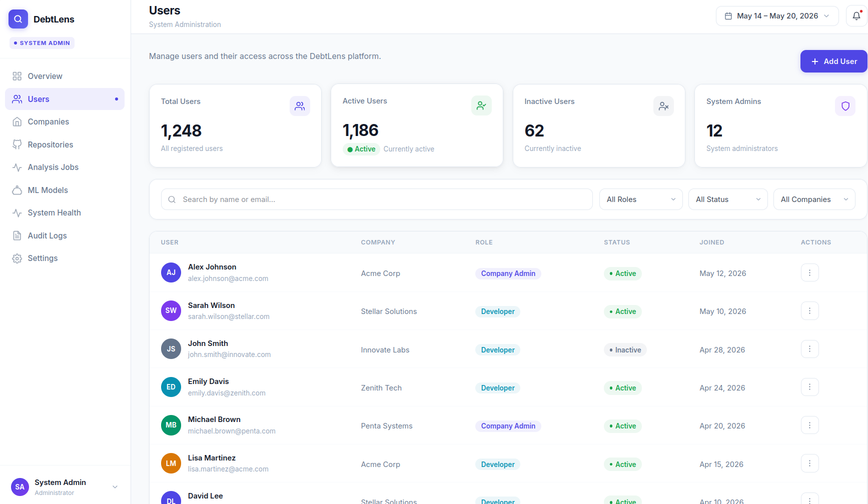
Task: Open Settings in the sidebar
Action: (65, 258)
